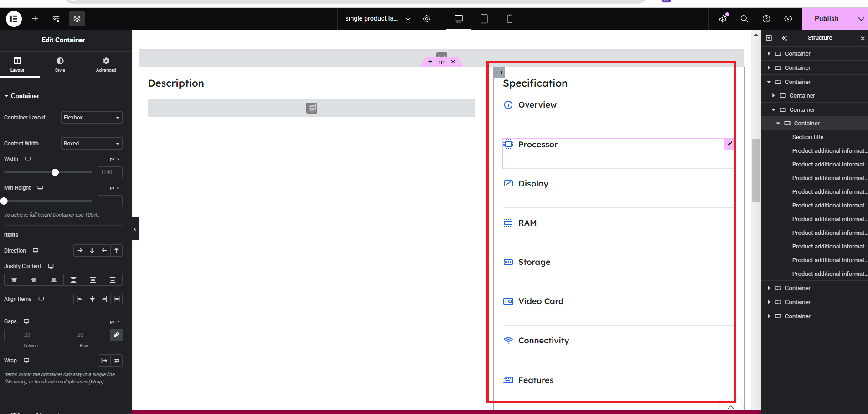
Task: Change Min Height unit px dropdown
Action: point(114,188)
